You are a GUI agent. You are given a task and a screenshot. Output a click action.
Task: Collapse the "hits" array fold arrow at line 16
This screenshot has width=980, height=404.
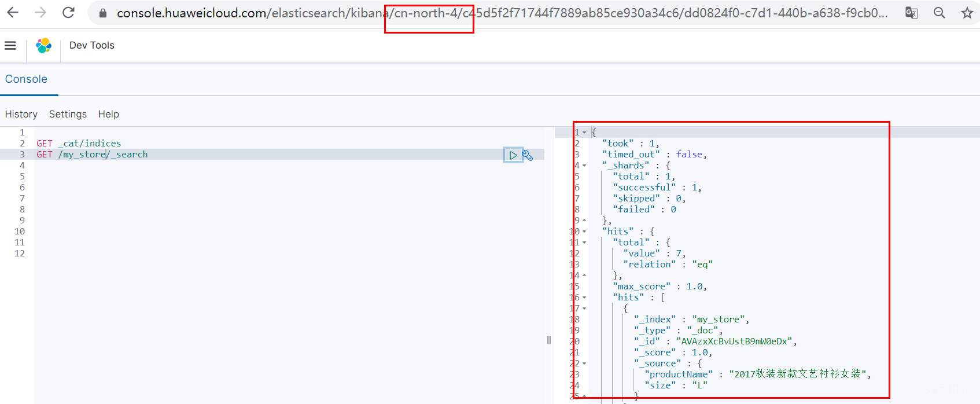click(x=584, y=298)
